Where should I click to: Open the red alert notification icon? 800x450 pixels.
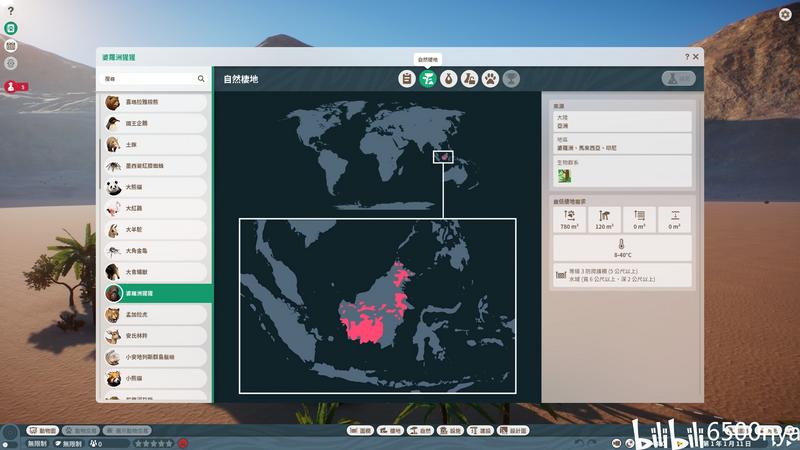pyautogui.click(x=11, y=87)
